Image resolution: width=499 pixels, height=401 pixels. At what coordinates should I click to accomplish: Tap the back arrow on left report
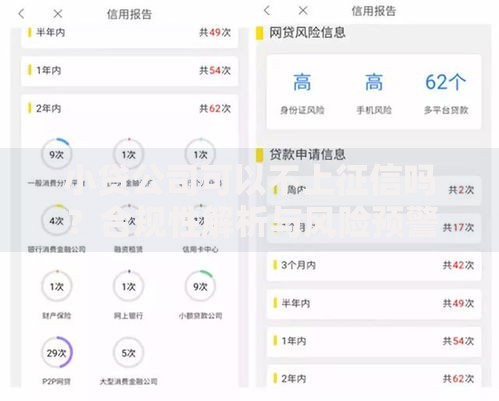pos(21,14)
